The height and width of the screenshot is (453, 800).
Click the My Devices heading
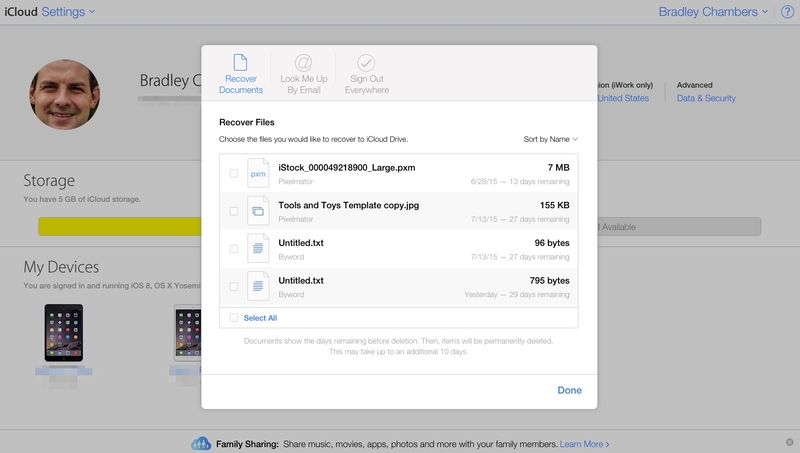tap(61, 267)
